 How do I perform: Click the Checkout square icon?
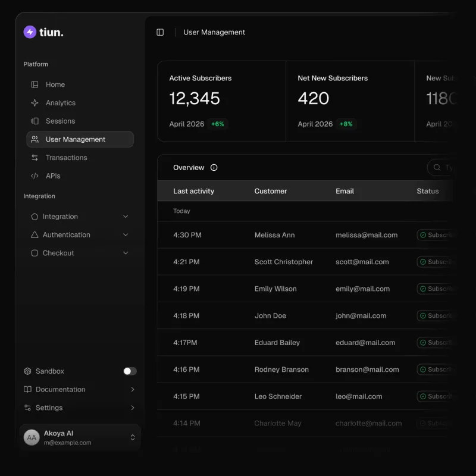coord(35,253)
